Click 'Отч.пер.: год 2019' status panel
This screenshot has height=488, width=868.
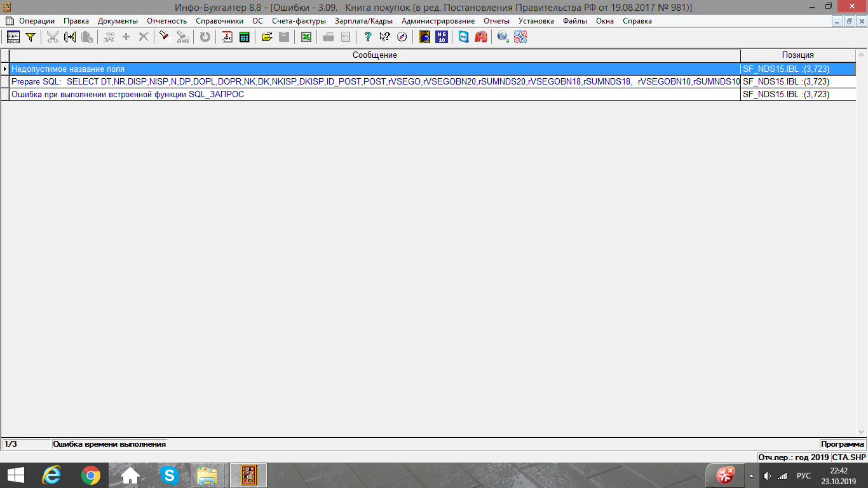coord(794,457)
